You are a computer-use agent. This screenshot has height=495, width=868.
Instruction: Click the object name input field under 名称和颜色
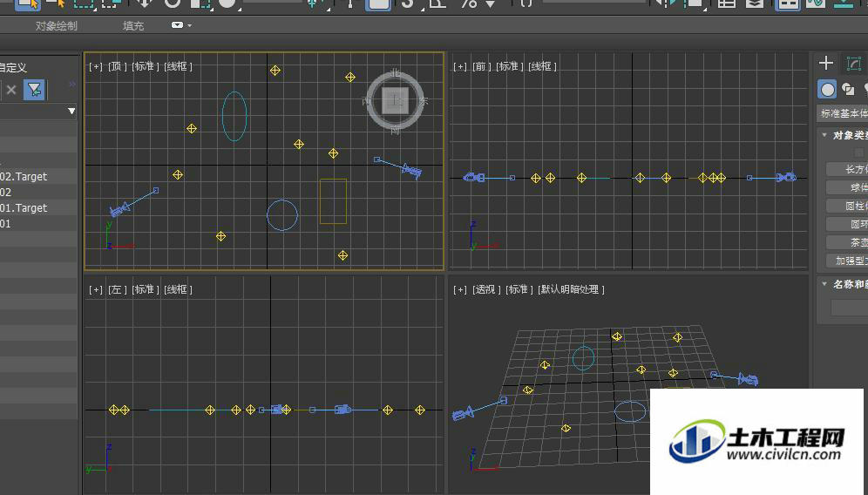click(849, 308)
